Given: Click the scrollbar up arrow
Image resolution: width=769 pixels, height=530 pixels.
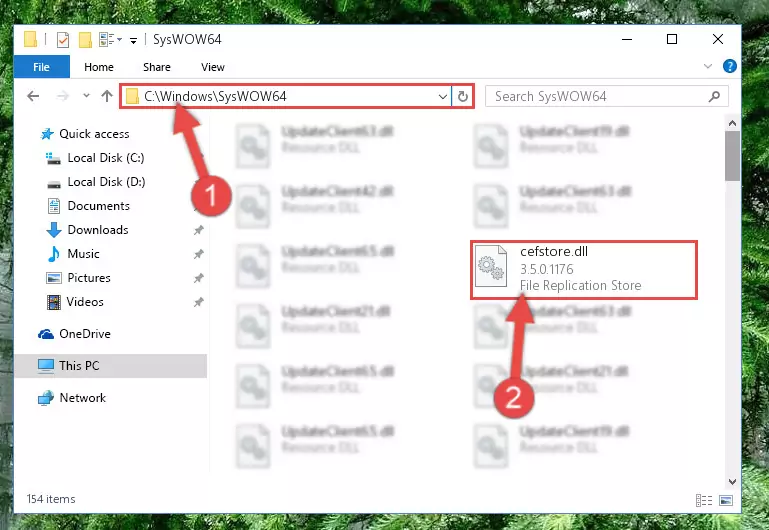Looking at the screenshot, I should (x=732, y=124).
